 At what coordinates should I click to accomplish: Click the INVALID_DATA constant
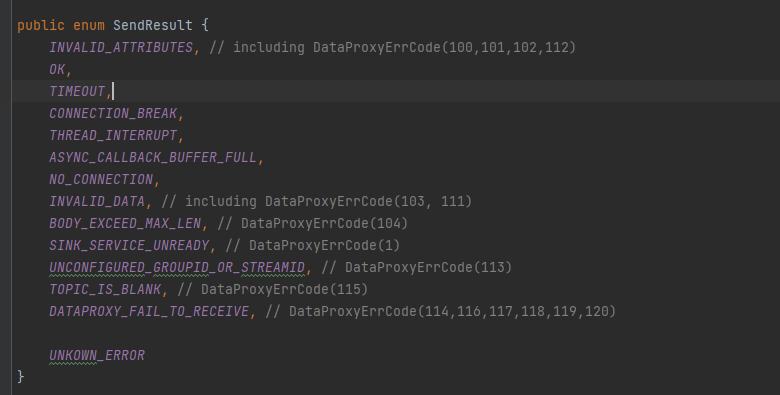click(x=97, y=201)
